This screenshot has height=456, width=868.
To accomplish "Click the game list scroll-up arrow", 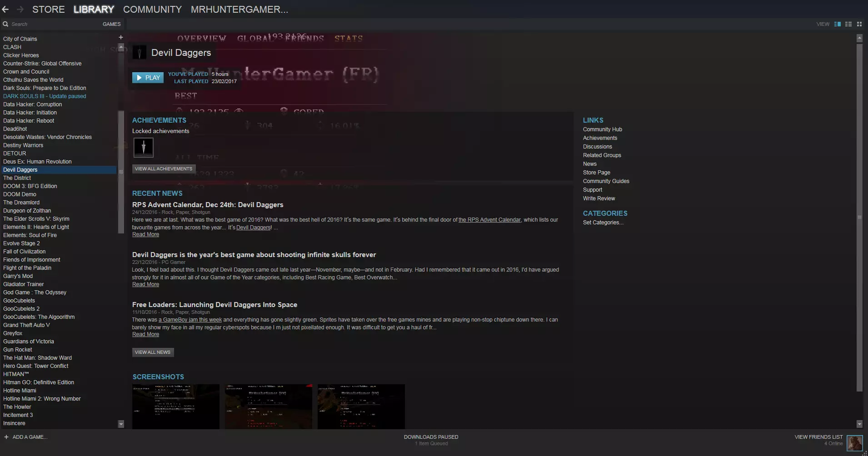I will pos(121,47).
